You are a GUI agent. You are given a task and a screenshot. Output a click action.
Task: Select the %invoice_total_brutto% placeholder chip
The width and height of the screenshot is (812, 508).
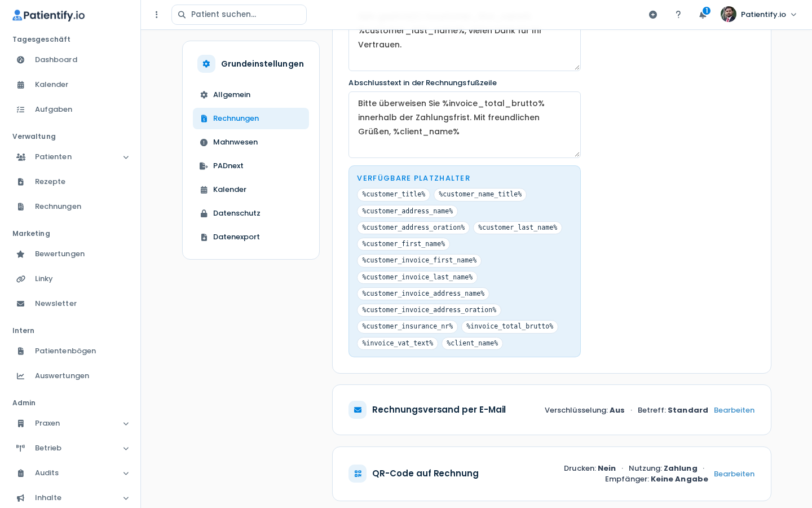click(x=510, y=327)
